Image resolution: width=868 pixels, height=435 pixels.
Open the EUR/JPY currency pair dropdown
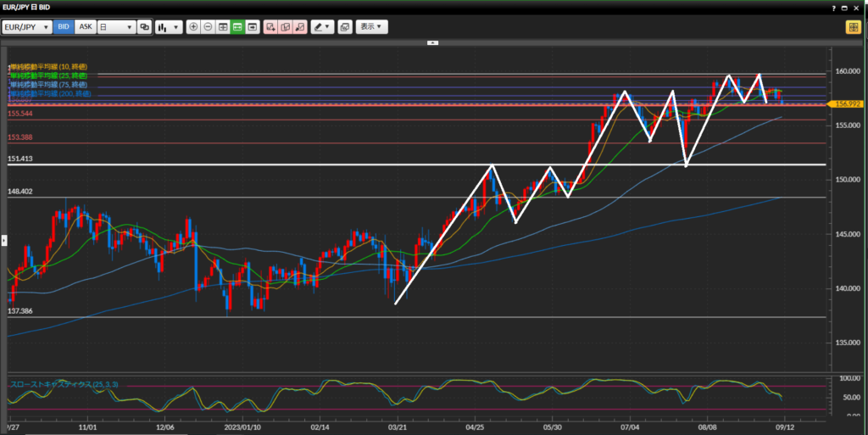26,27
